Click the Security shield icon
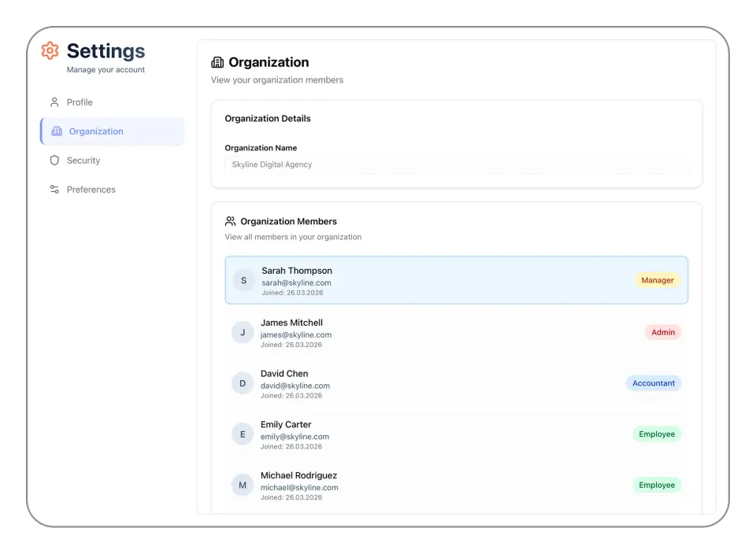 click(54, 160)
